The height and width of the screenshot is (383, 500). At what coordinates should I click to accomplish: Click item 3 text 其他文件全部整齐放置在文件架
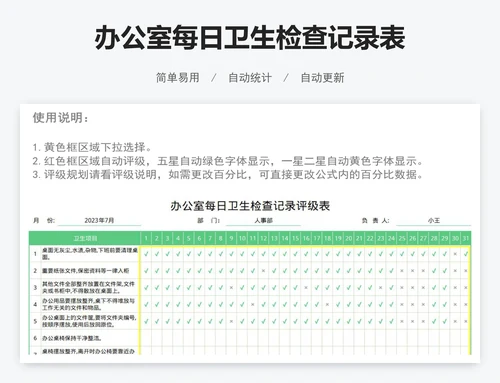[88, 287]
